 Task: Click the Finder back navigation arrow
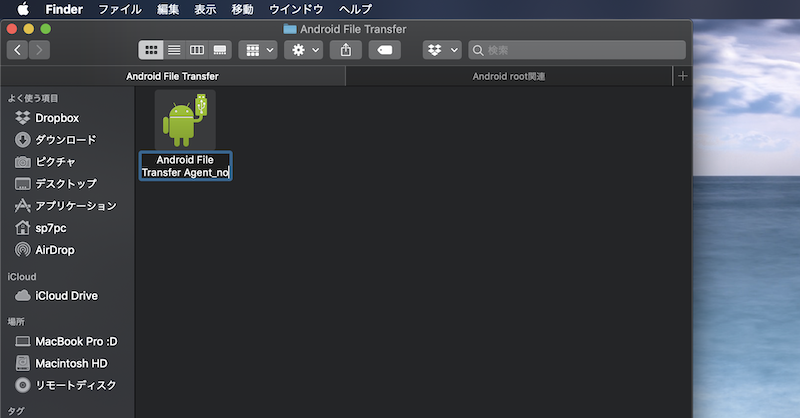(x=17, y=49)
